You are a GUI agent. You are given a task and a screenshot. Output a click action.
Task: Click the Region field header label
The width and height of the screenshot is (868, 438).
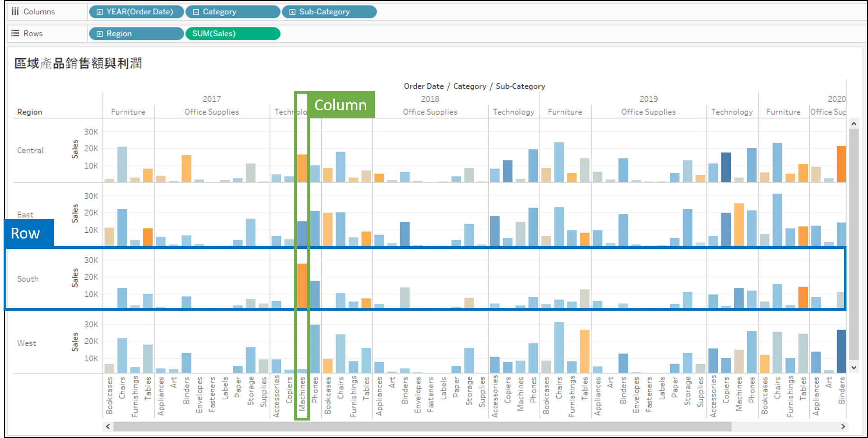coord(30,112)
